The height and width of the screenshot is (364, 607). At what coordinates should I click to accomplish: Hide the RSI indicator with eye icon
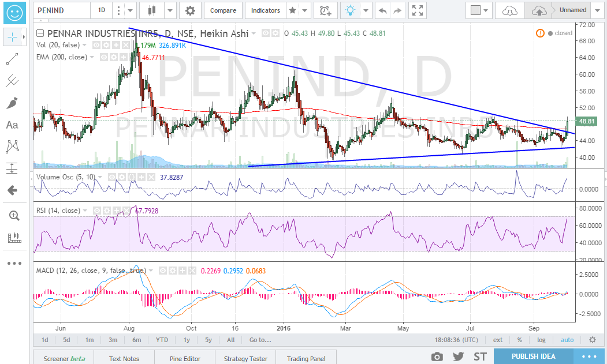(97, 211)
